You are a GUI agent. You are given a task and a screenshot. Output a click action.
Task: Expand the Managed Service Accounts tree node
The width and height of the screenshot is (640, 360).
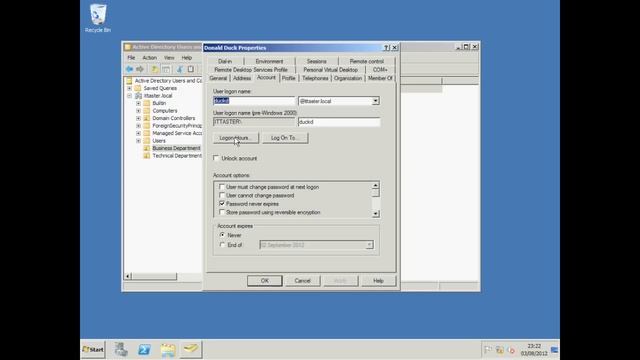[x=138, y=133]
